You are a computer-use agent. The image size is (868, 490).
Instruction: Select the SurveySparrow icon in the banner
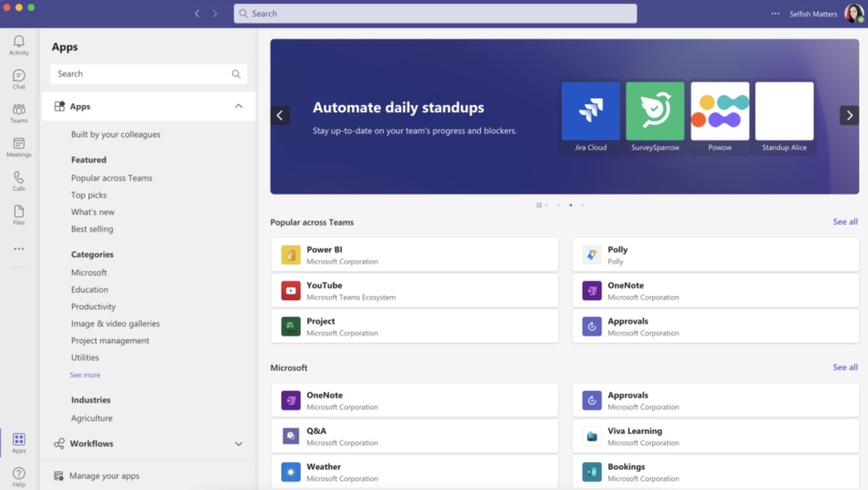654,112
